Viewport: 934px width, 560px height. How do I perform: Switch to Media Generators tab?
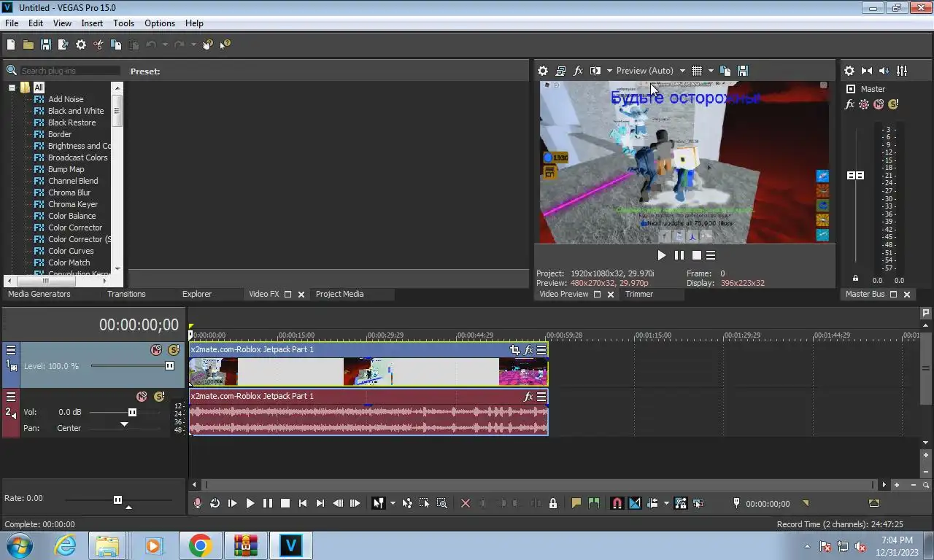click(39, 294)
